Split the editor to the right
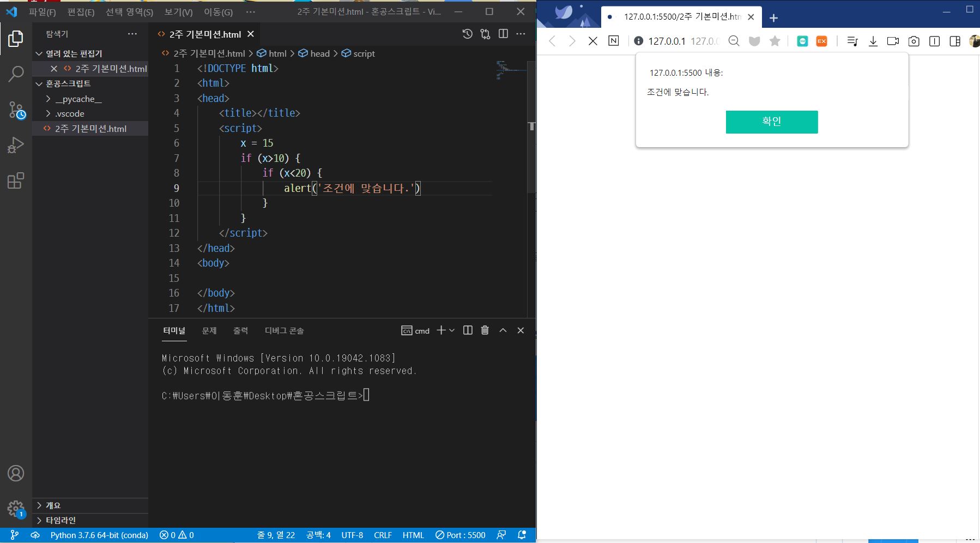Image resolution: width=980 pixels, height=543 pixels. 503,34
